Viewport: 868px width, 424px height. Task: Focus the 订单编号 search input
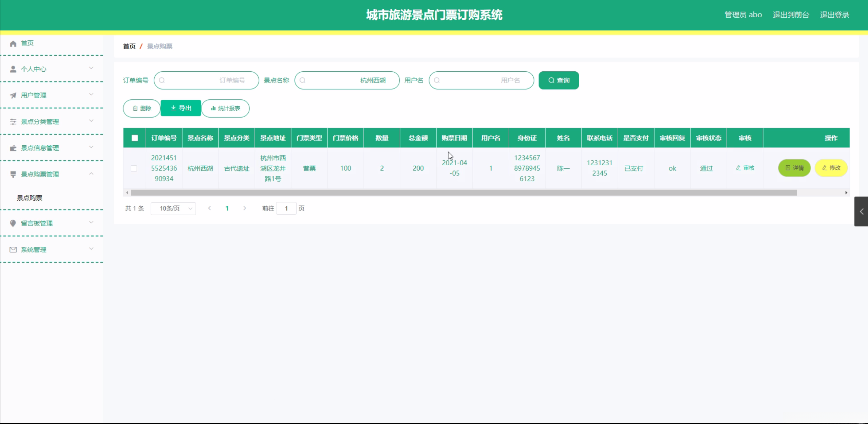206,80
